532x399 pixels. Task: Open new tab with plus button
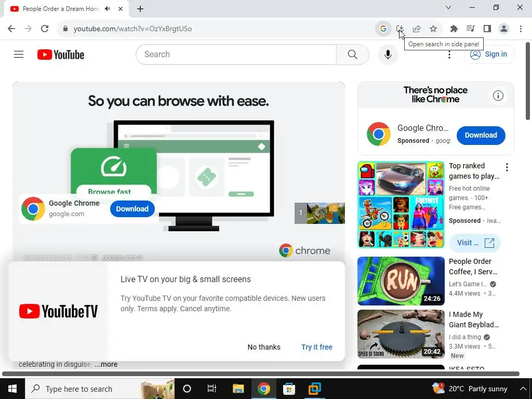pyautogui.click(x=140, y=9)
